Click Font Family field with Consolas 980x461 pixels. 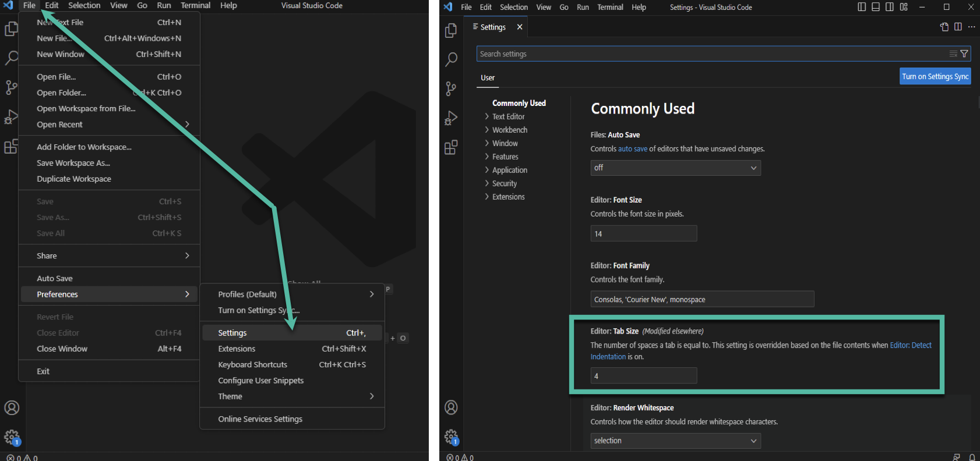(702, 299)
